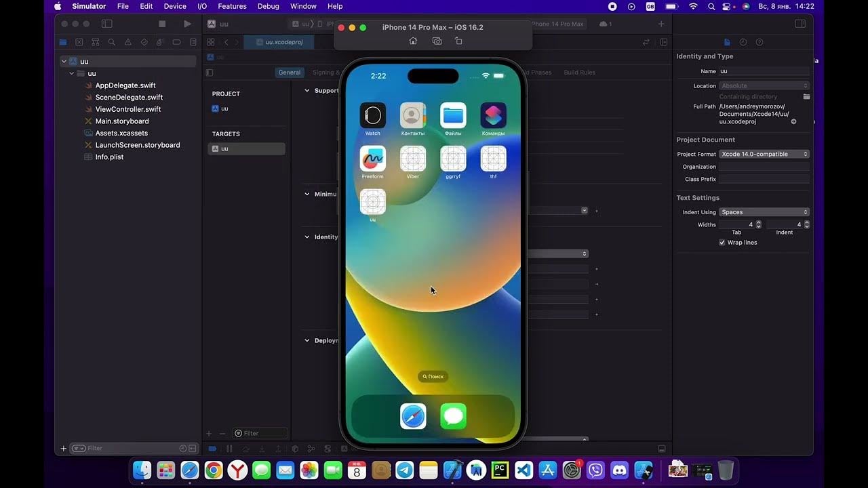The width and height of the screenshot is (868, 488).
Task: Open the Shortcuts (Команды) app
Action: (493, 115)
